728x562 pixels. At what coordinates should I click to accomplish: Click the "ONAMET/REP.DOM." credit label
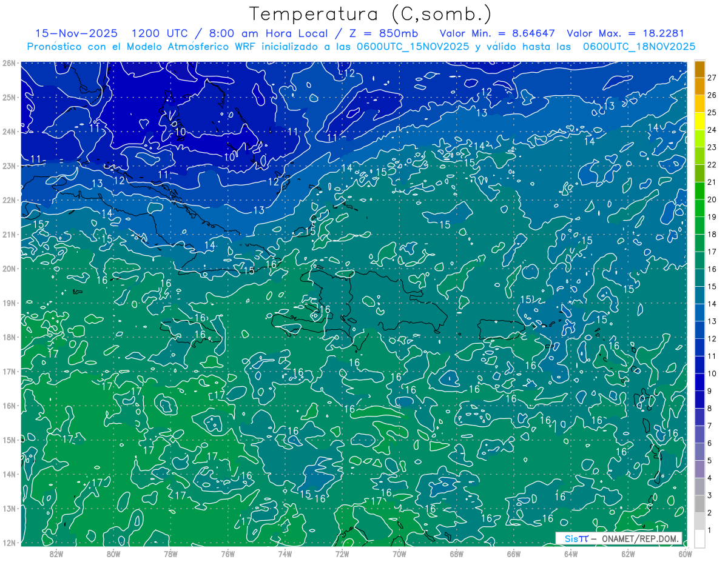point(641,538)
